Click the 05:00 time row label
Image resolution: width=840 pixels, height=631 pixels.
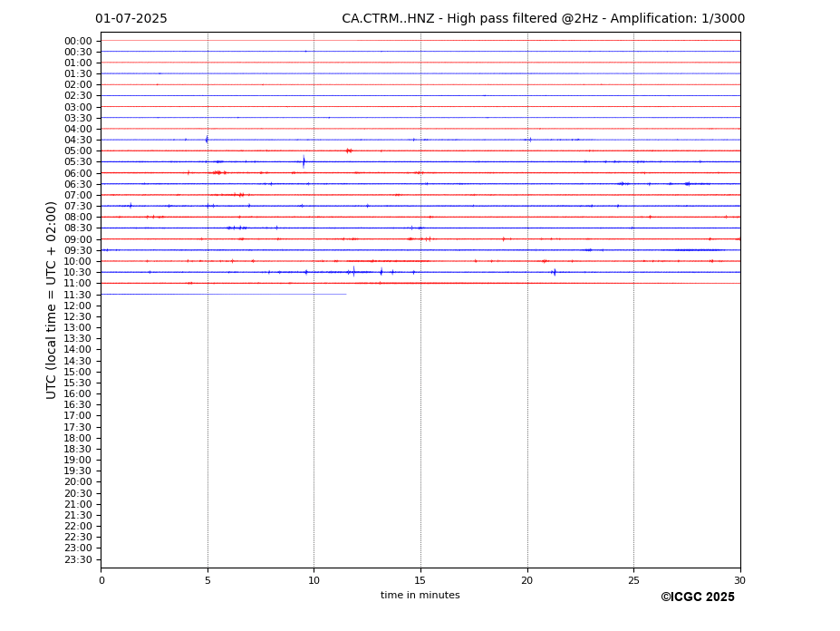point(78,151)
